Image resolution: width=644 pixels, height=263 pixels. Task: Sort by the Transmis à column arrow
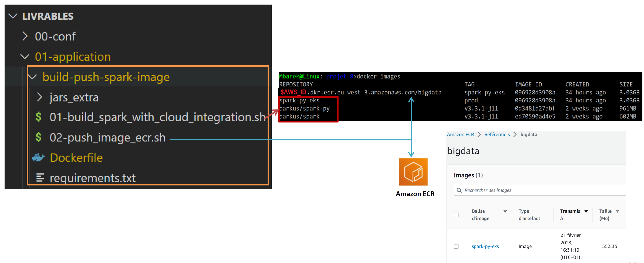click(x=586, y=211)
